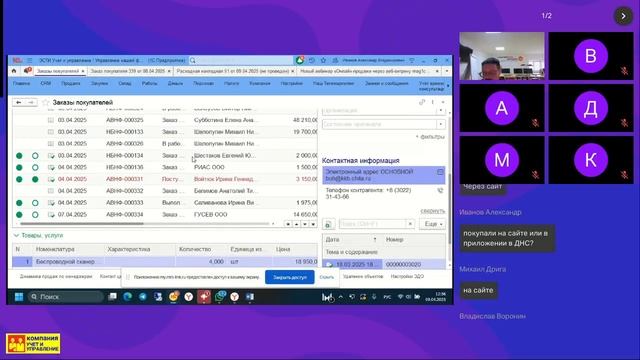Click the create document icon left of search field
Screen dimensions: 640x360
(329, 224)
